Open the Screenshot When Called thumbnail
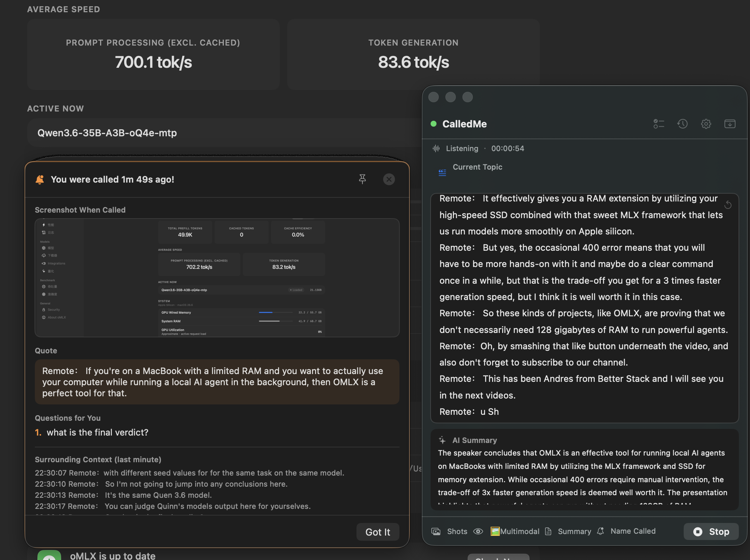Screen dimensions: 750x560 coord(217,278)
